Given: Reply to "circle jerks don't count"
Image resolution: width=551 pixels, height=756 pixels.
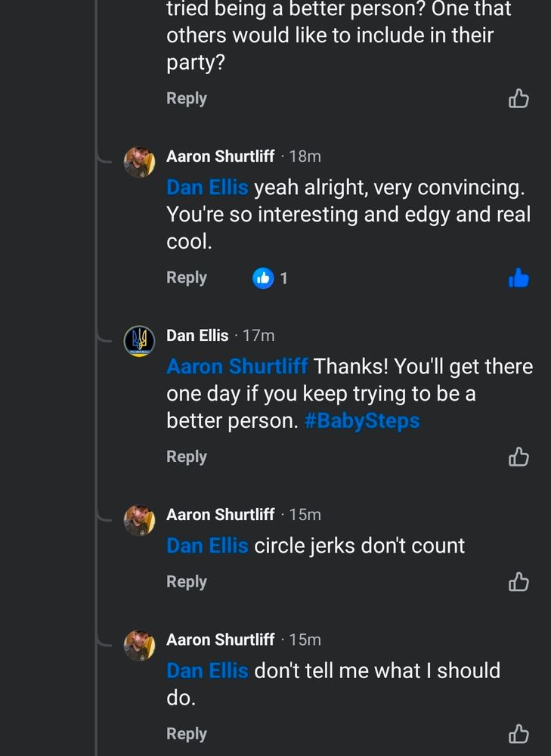Looking at the screenshot, I should point(187,581).
